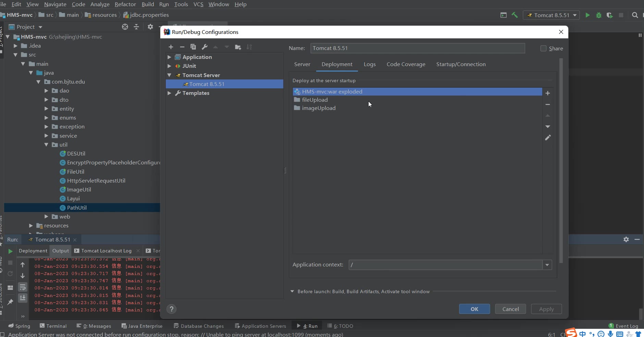Screen dimensions: 644x337
Task: Switch to the Startup/Connection tab
Action: tap(461, 64)
